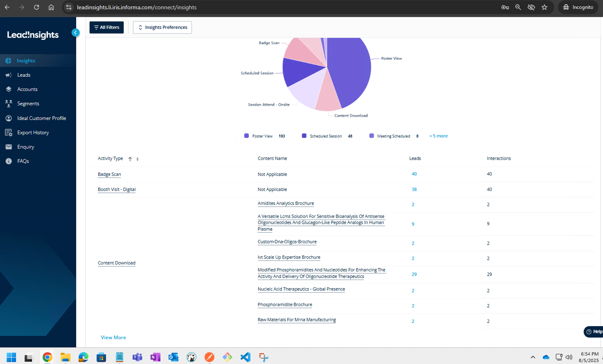Open Visual Studio Code from the taskbar
This screenshot has width=603, height=364.
tap(245, 357)
